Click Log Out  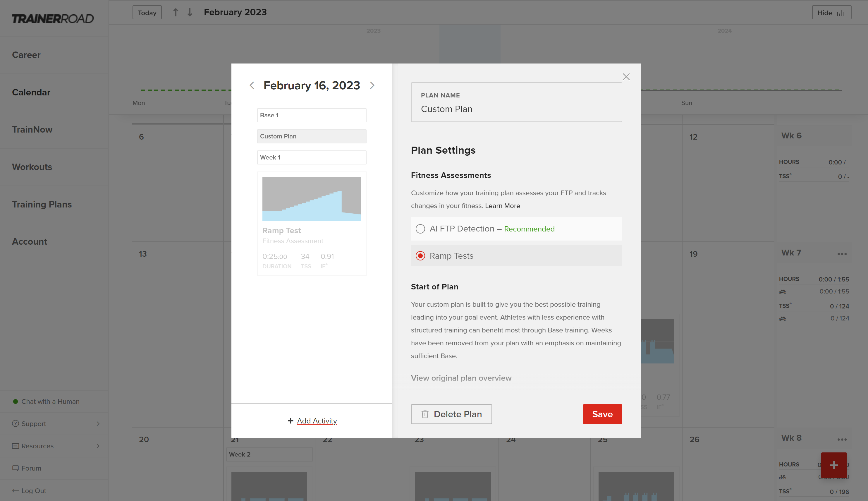pyautogui.click(x=33, y=491)
